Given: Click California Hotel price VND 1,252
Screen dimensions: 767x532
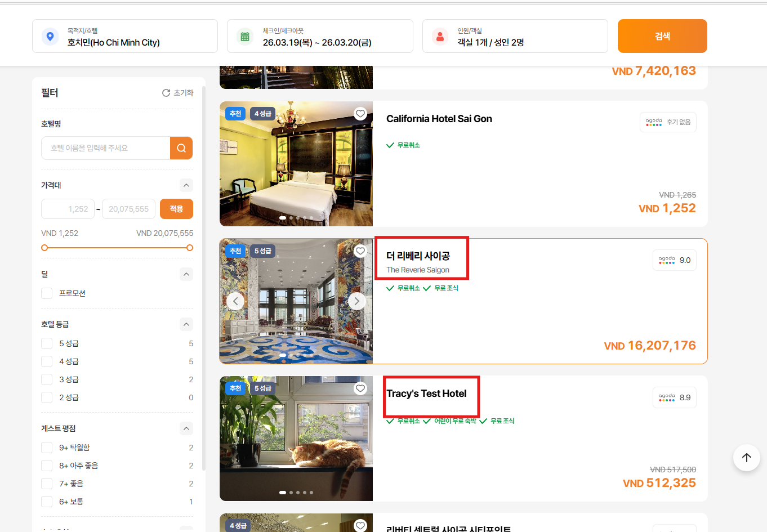Looking at the screenshot, I should tap(667, 208).
